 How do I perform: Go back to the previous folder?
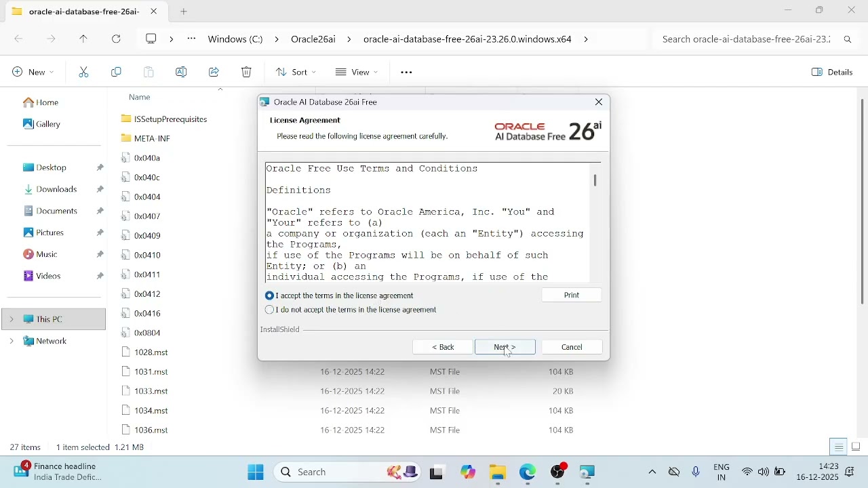(19, 40)
